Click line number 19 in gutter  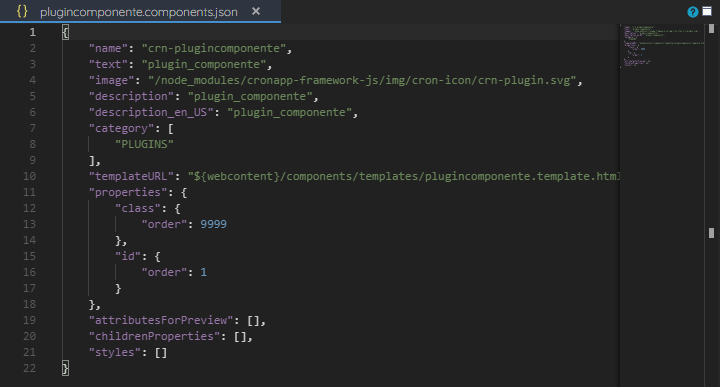pos(29,320)
